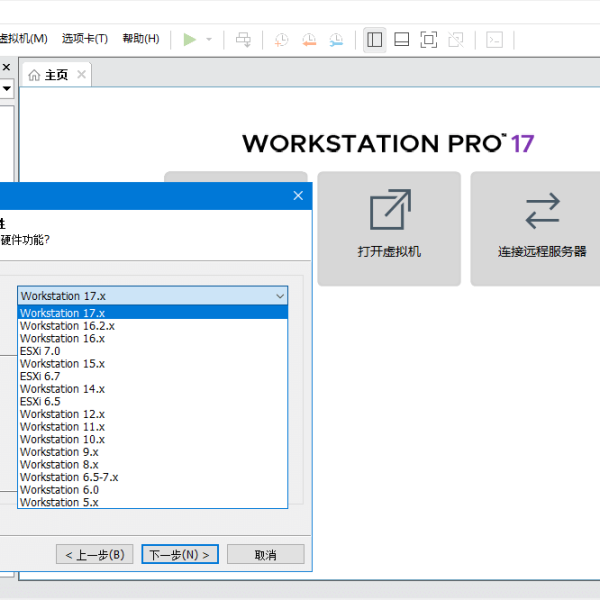The height and width of the screenshot is (600, 600).
Task: Click the revert to snapshot icon
Action: tap(309, 39)
